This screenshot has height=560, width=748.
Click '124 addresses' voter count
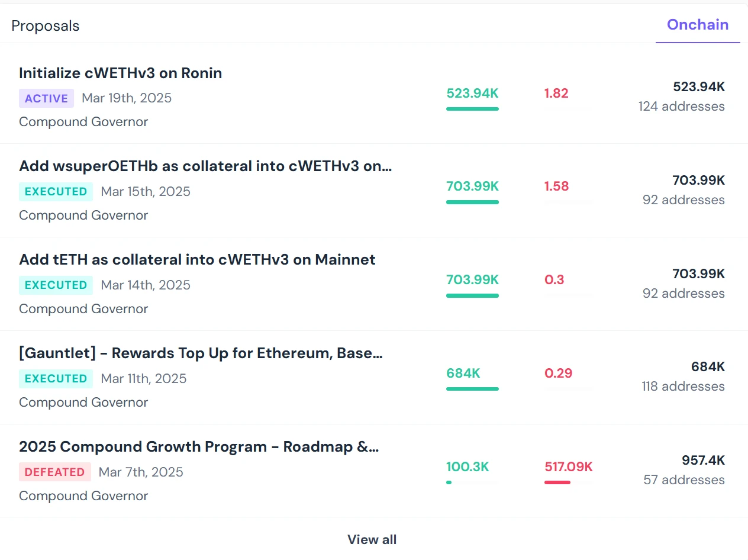[x=681, y=107]
